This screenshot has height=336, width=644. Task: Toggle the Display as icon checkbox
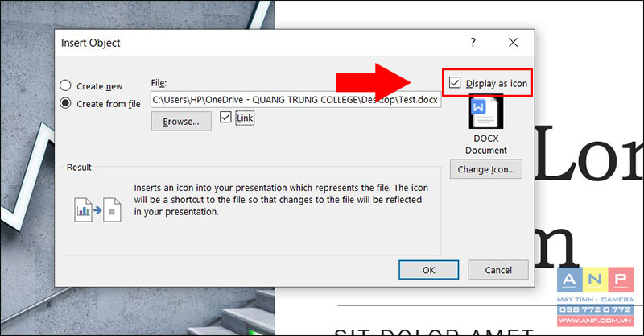455,83
